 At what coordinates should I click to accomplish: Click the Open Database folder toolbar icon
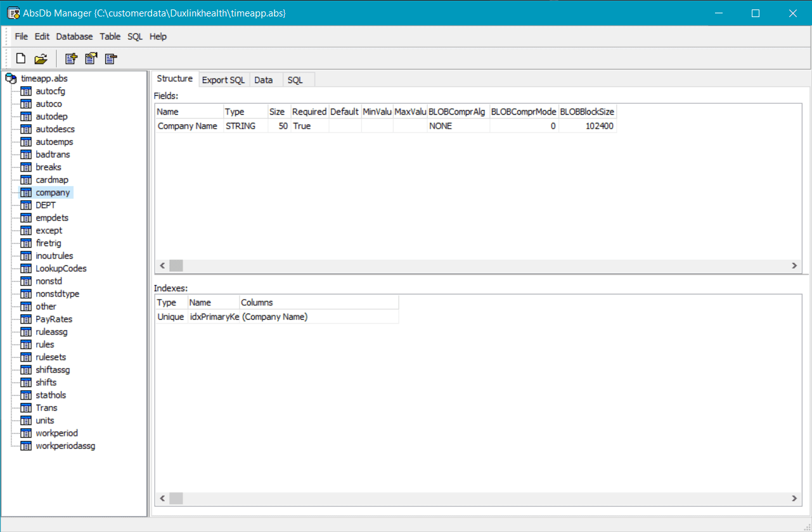(41, 59)
